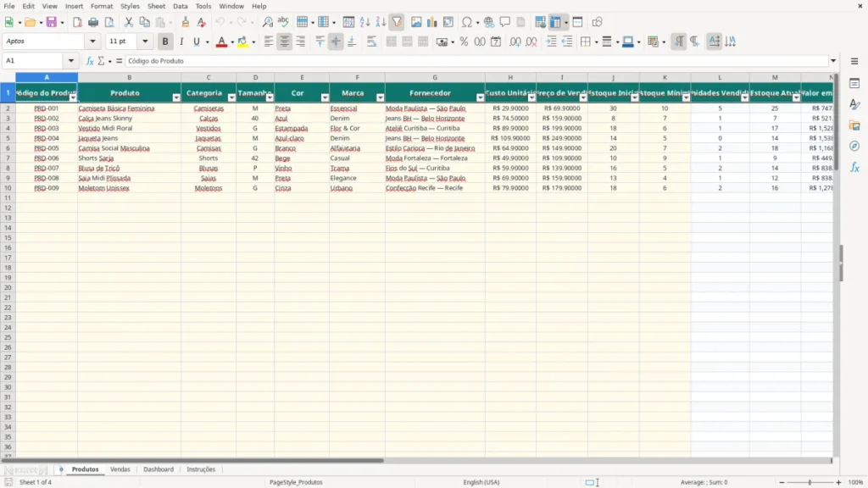Click the Insert Special Character icon
This screenshot has width=868, height=488.
point(467,22)
